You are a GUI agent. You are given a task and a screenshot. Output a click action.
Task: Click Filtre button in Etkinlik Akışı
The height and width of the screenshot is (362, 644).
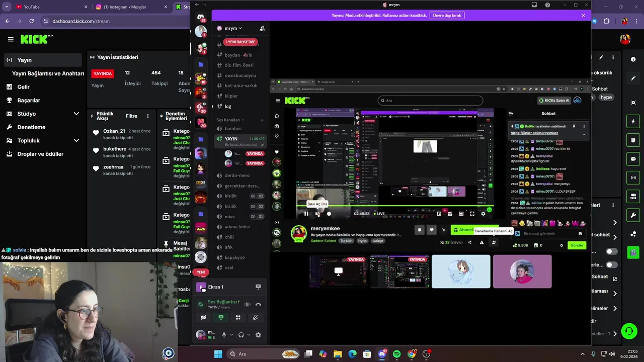(x=131, y=116)
